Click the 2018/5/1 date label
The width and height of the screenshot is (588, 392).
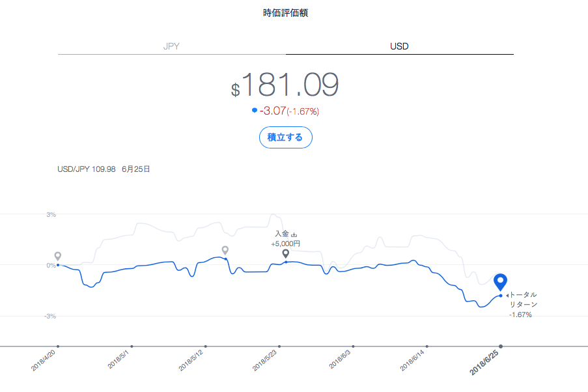(x=118, y=359)
